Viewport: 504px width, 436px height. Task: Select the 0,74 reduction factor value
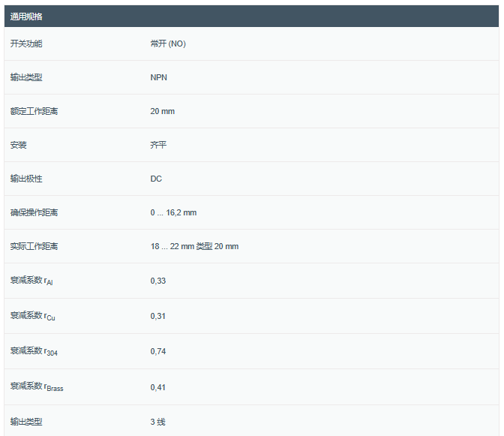157,350
